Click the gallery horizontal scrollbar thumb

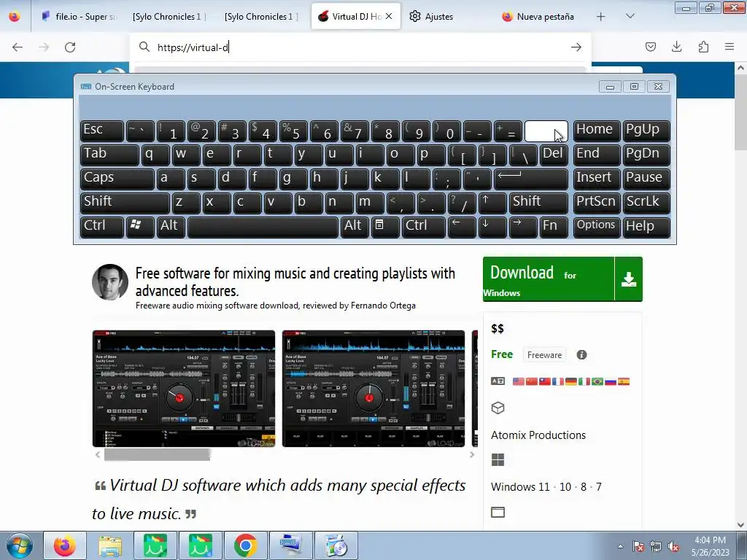pyautogui.click(x=158, y=455)
